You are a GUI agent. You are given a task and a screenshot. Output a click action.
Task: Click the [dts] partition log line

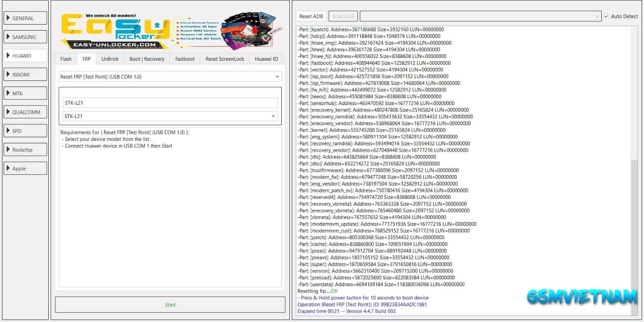point(367,157)
